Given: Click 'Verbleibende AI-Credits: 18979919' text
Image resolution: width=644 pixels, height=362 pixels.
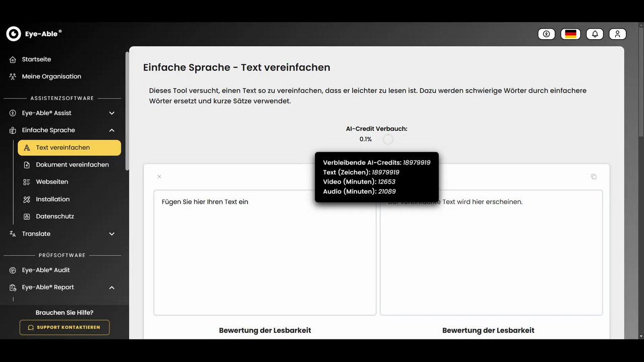Looking at the screenshot, I should (x=377, y=162).
